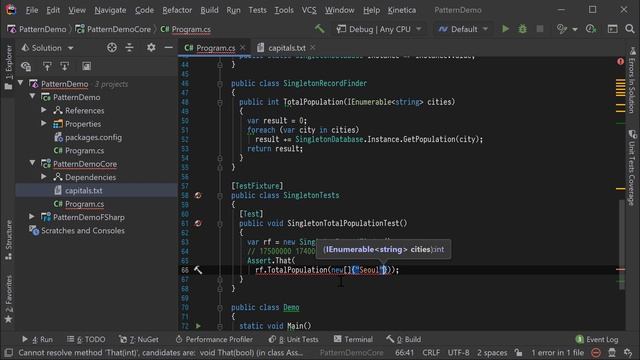Open Unit Tests Coverage side panel
The image size is (640, 360).
click(x=632, y=168)
